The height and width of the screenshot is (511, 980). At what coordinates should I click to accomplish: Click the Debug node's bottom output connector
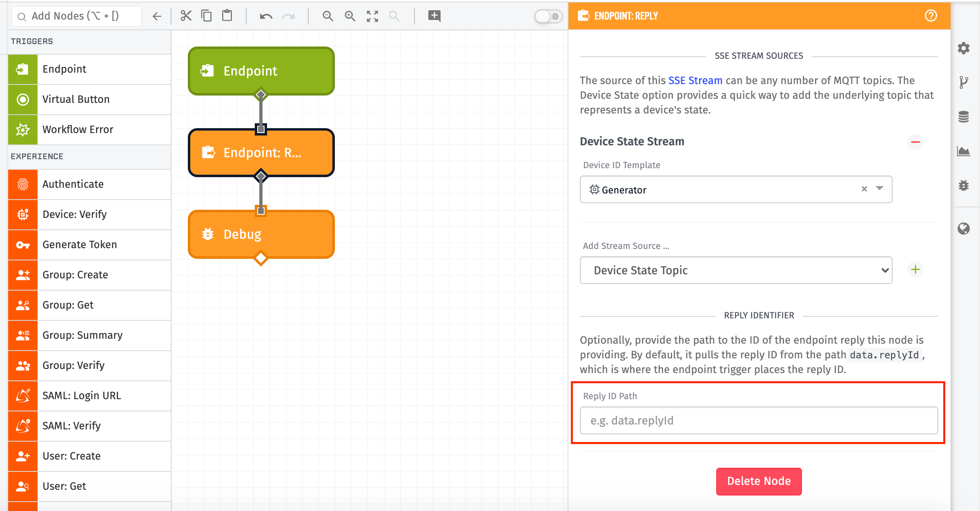[261, 258]
